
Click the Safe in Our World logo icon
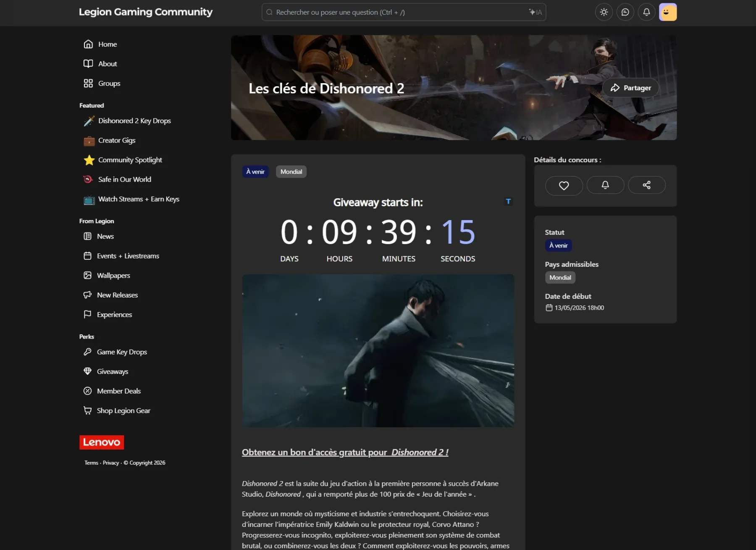(x=88, y=179)
